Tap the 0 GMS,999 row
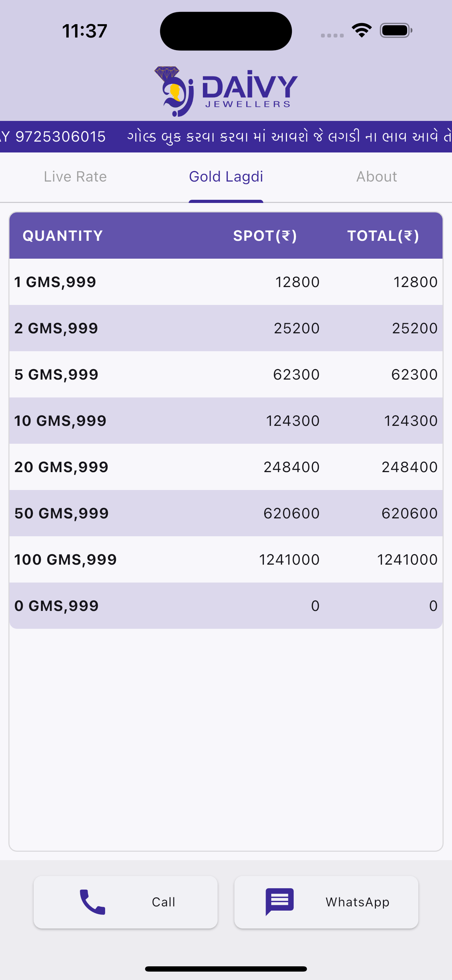Image resolution: width=452 pixels, height=980 pixels. (x=226, y=606)
